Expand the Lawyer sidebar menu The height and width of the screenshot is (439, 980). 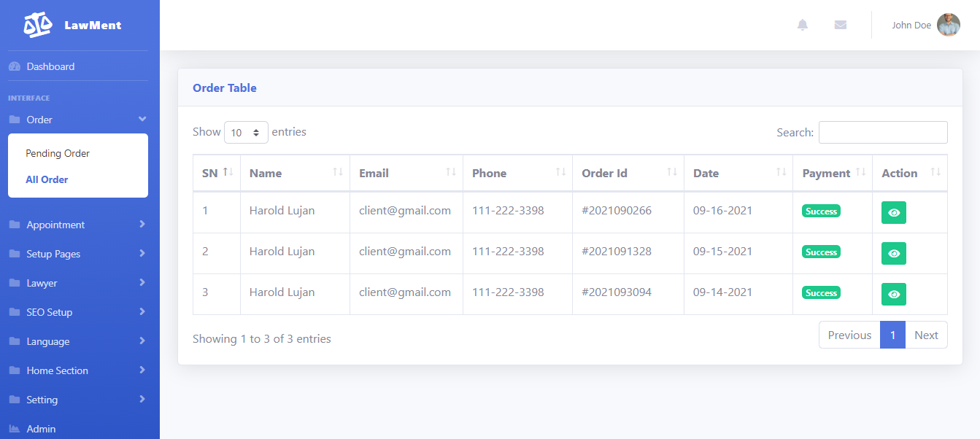tap(142, 282)
